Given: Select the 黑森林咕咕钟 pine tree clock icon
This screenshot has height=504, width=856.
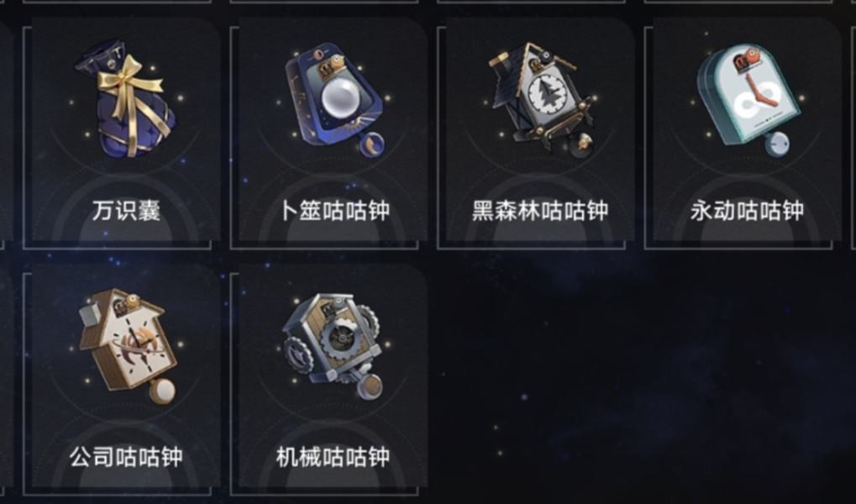Looking at the screenshot, I should pos(542,97).
